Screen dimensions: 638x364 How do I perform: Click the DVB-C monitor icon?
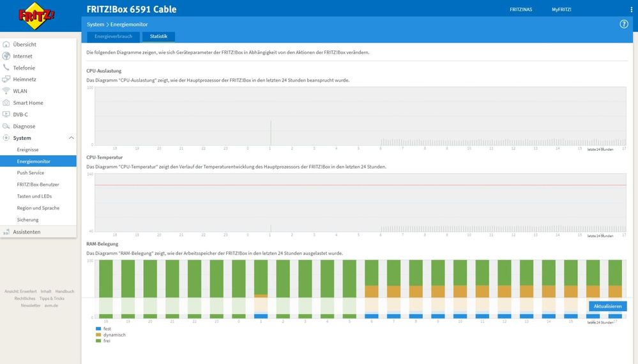tap(6, 114)
